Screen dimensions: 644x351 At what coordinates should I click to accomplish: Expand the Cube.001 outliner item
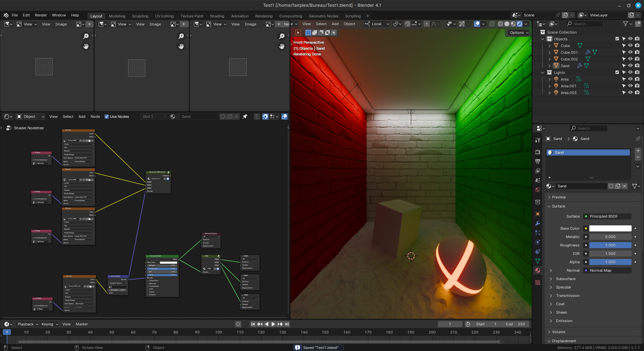(549, 52)
